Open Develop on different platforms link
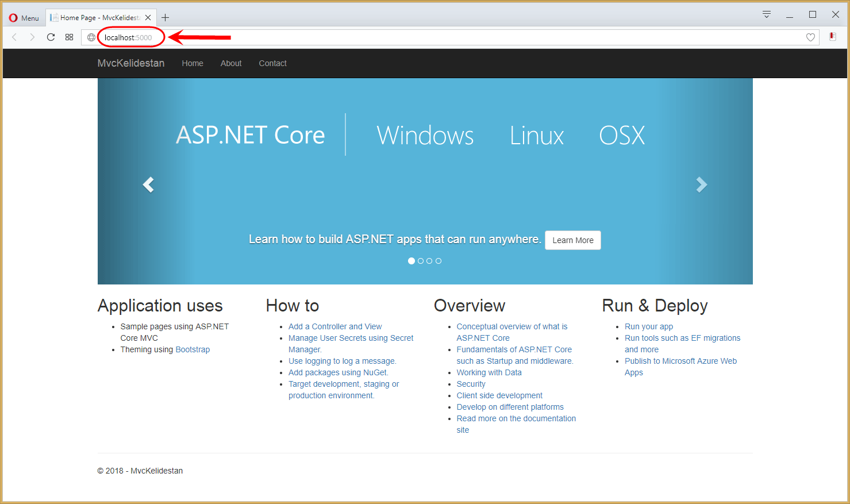This screenshot has height=504, width=850. click(x=510, y=407)
